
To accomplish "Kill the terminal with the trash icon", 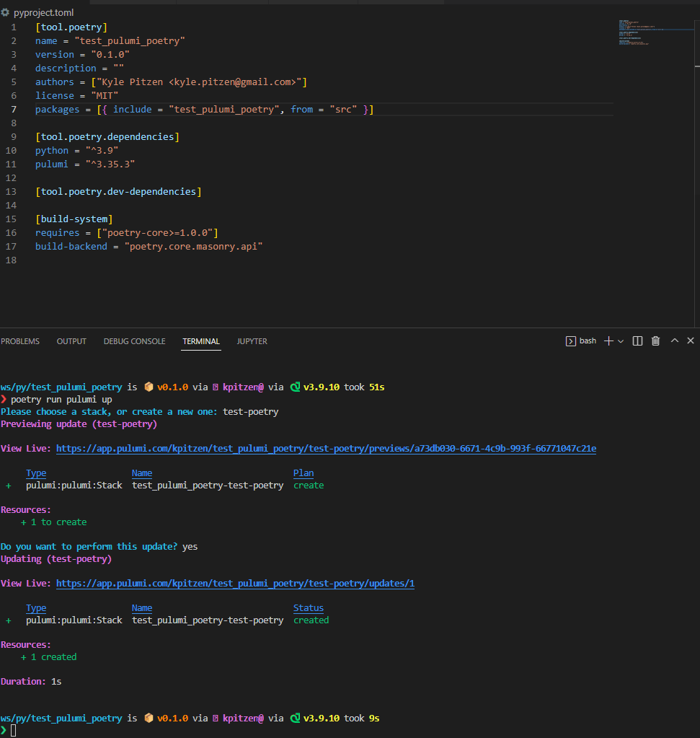I will [655, 341].
